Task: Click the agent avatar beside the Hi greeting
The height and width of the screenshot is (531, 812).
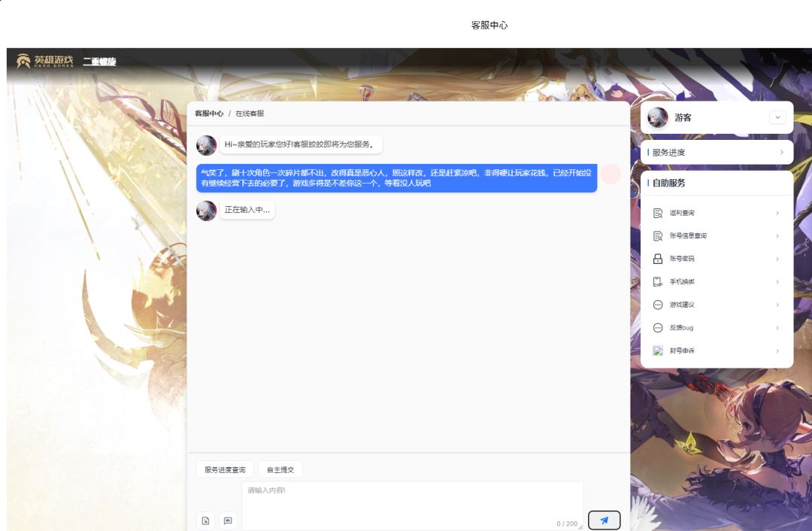Action: (206, 145)
